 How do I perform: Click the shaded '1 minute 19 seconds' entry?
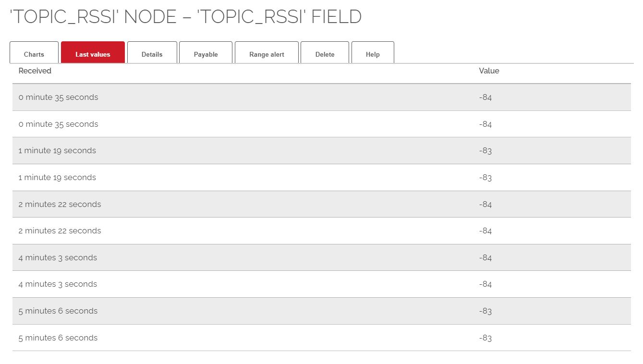tap(57, 151)
